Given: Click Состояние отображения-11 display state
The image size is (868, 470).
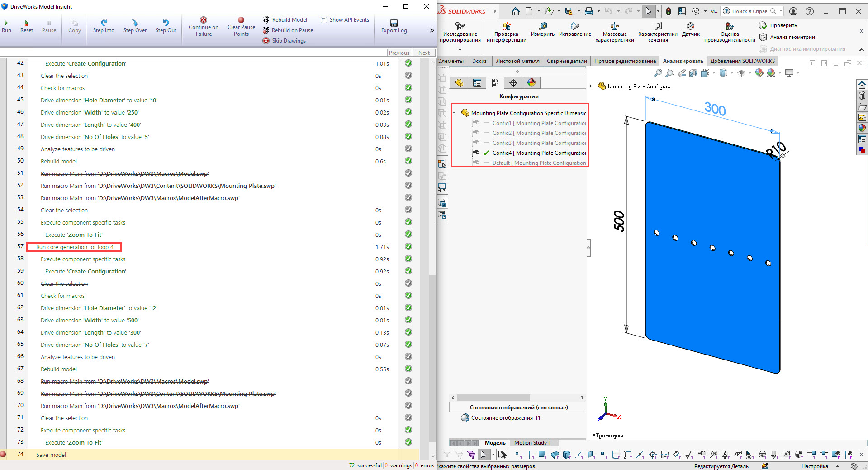Looking at the screenshot, I should (x=506, y=418).
